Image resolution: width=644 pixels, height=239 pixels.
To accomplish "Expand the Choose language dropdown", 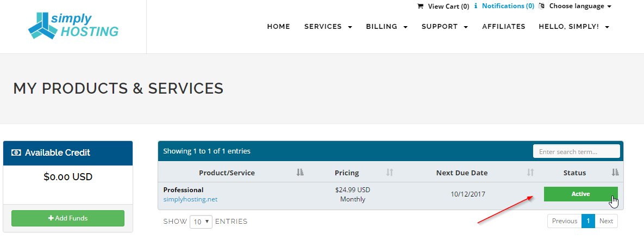I will point(580,6).
